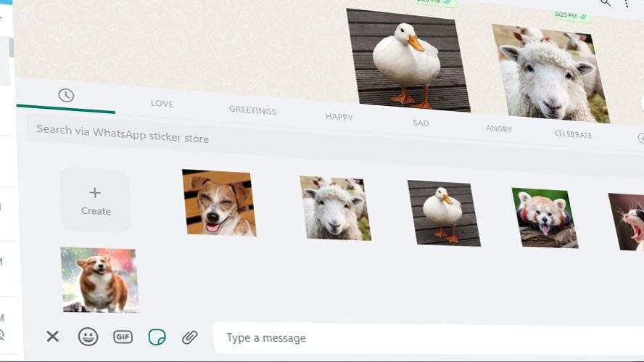Viewport: 644px width, 362px height.
Task: Open the sent sheep image in chat
Action: click(550, 73)
